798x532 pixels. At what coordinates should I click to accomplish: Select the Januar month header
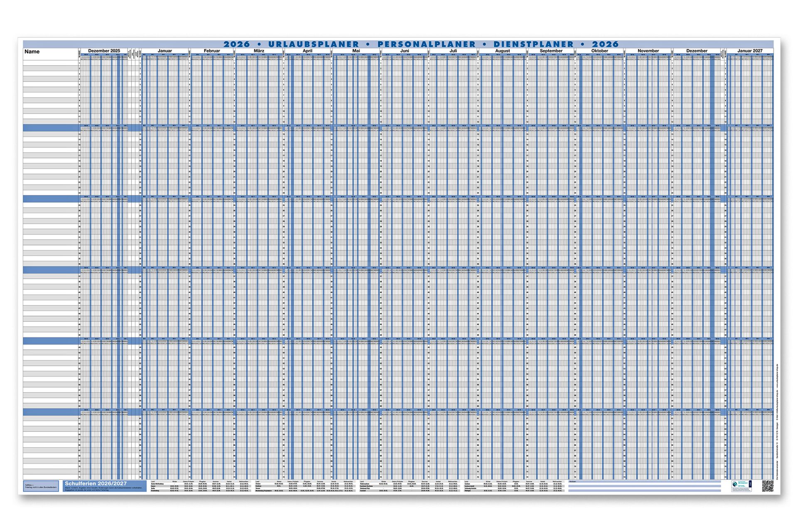click(x=165, y=51)
